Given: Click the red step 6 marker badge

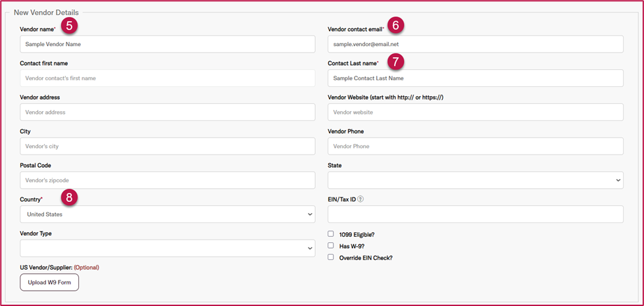Looking at the screenshot, I should 395,26.
